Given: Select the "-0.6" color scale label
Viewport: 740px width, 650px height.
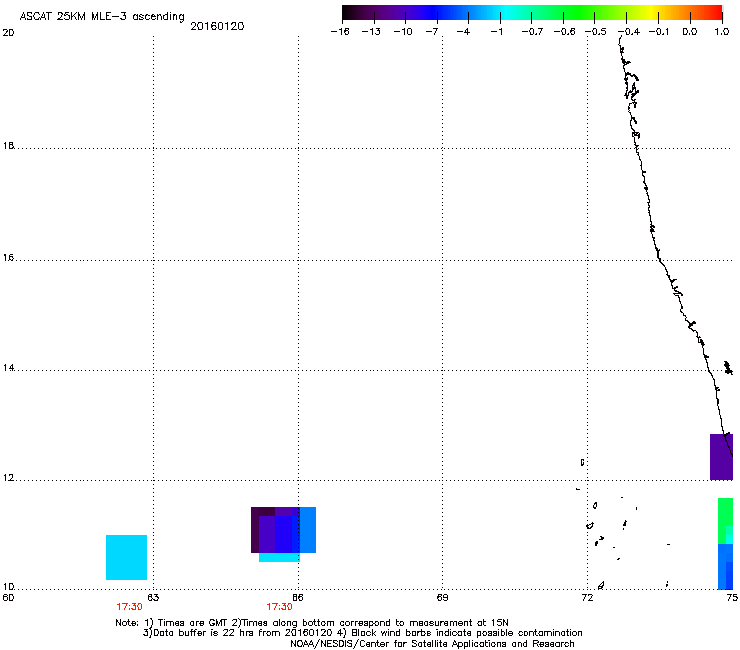Looking at the screenshot, I should coord(564,32).
